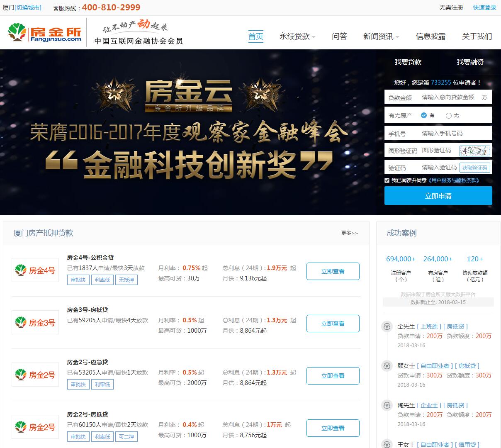
Task: Click the 694,000+ registered customers figure
Action: point(401,259)
